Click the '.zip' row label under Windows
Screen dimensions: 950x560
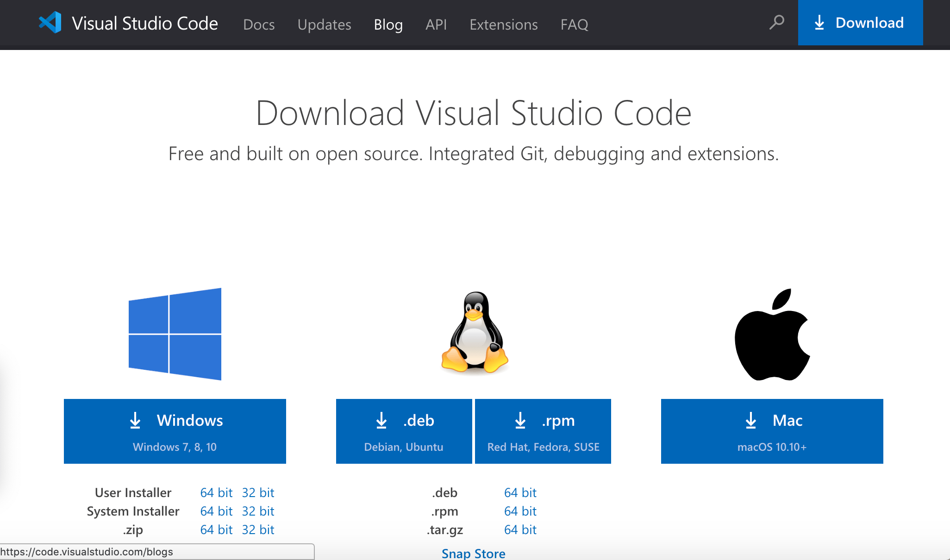(133, 530)
